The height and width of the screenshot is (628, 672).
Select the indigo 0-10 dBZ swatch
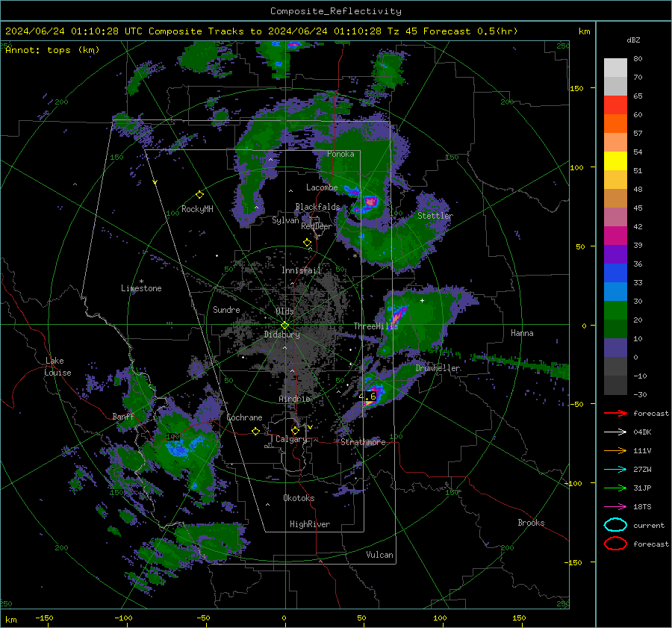(x=615, y=348)
